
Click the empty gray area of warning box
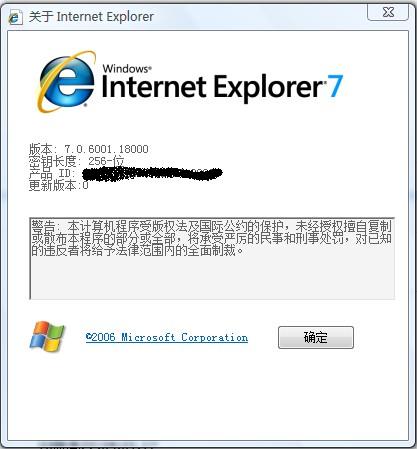[x=212, y=278]
